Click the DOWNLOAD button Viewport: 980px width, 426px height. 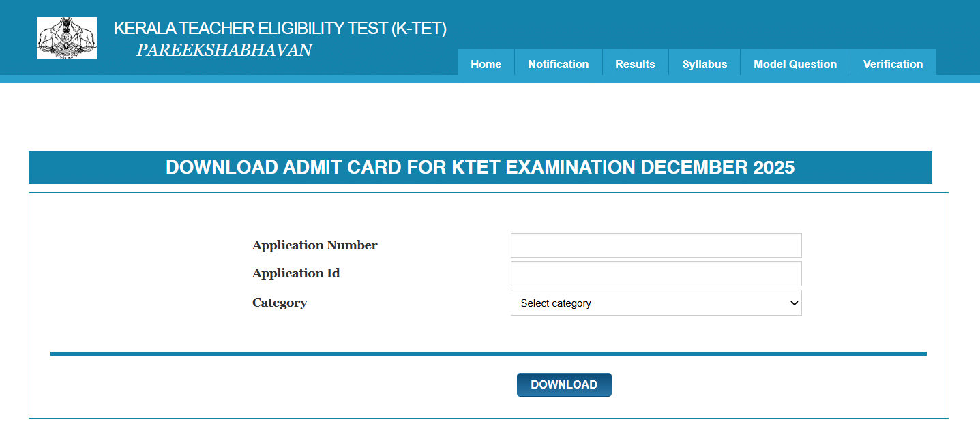(563, 384)
